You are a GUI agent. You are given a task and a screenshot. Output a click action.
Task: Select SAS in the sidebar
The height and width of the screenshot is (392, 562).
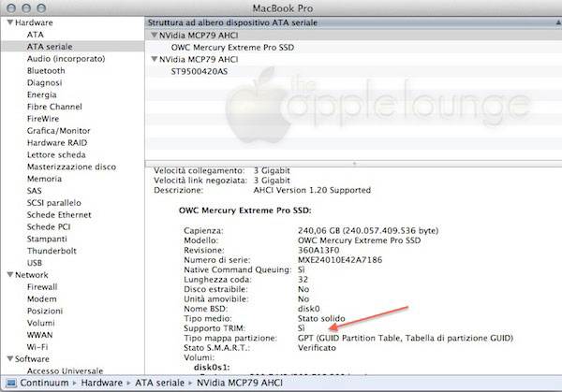pos(34,191)
